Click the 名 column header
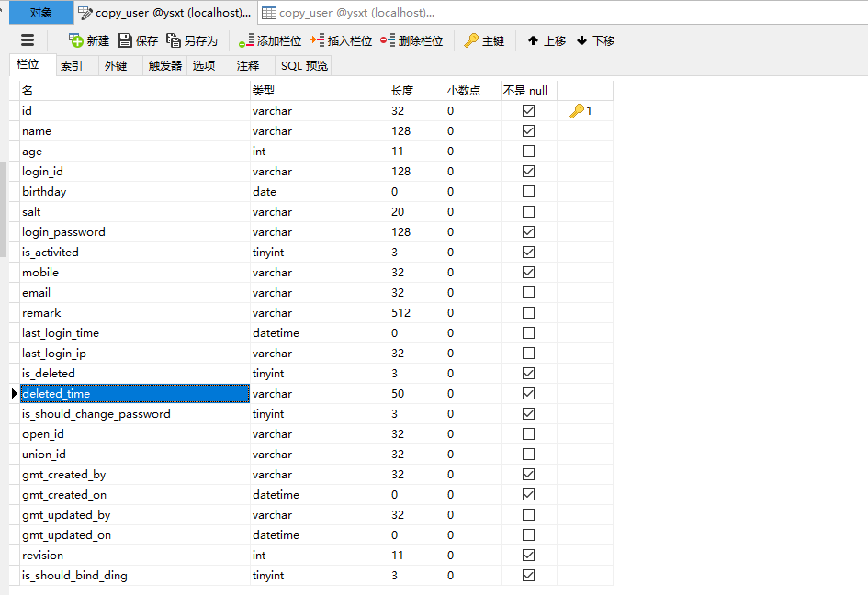The height and width of the screenshot is (595, 868). (x=135, y=90)
